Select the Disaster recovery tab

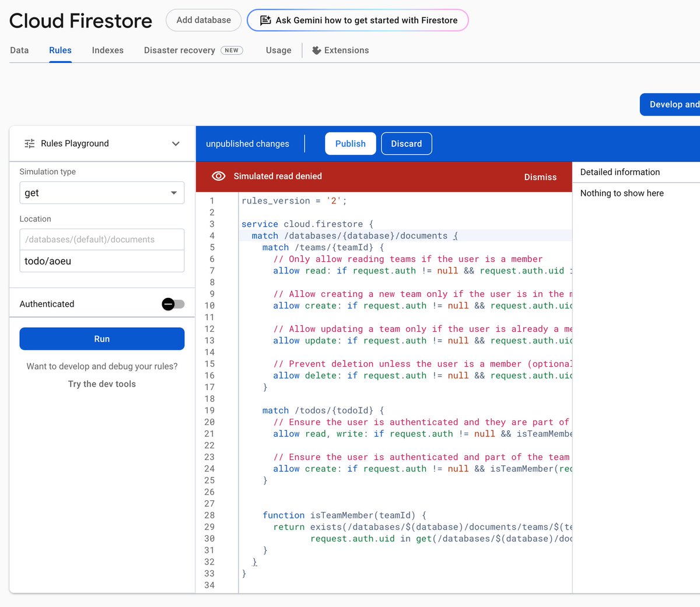click(x=179, y=50)
